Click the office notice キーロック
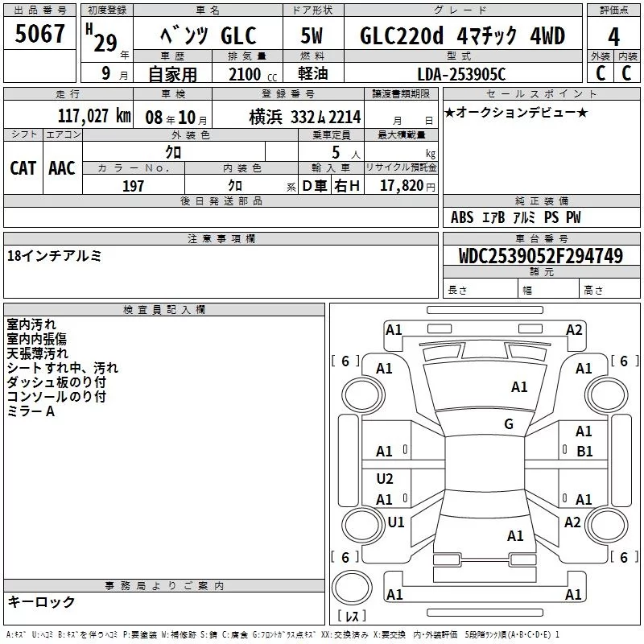644x644 pixels. (41, 602)
